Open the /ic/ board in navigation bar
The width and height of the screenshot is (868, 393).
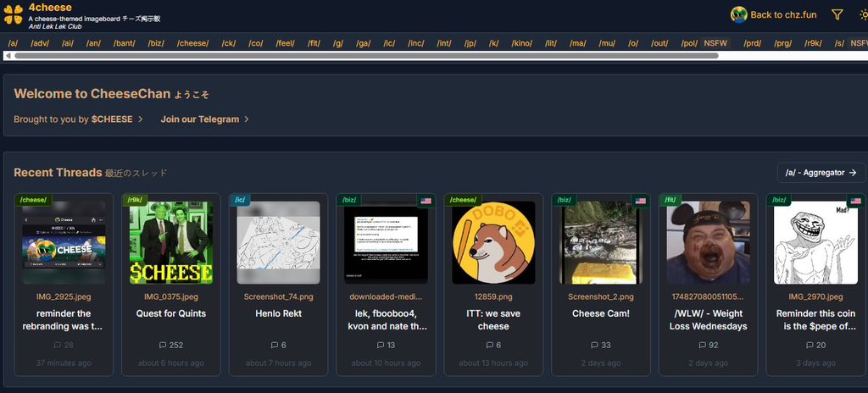[390, 43]
